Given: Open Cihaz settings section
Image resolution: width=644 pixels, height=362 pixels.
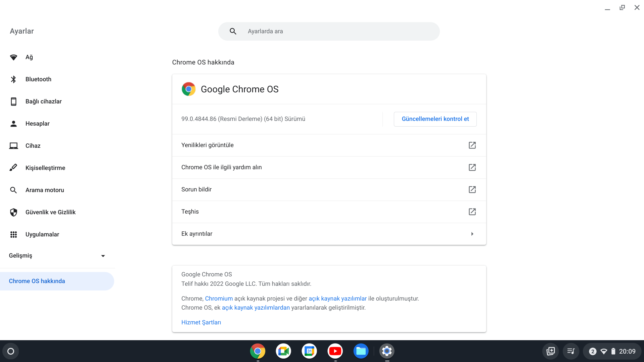Looking at the screenshot, I should (57, 146).
